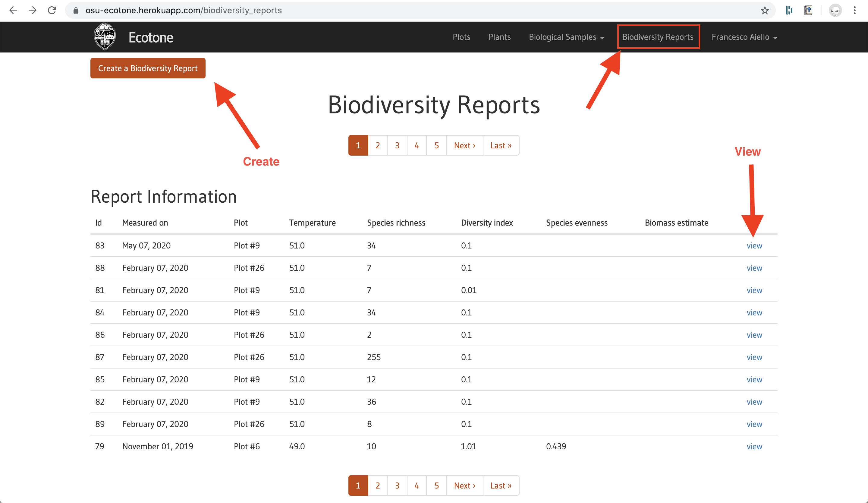Screen dimensions: 868x503
Task: Open the bar-chart browser extension icon
Action: point(789,10)
